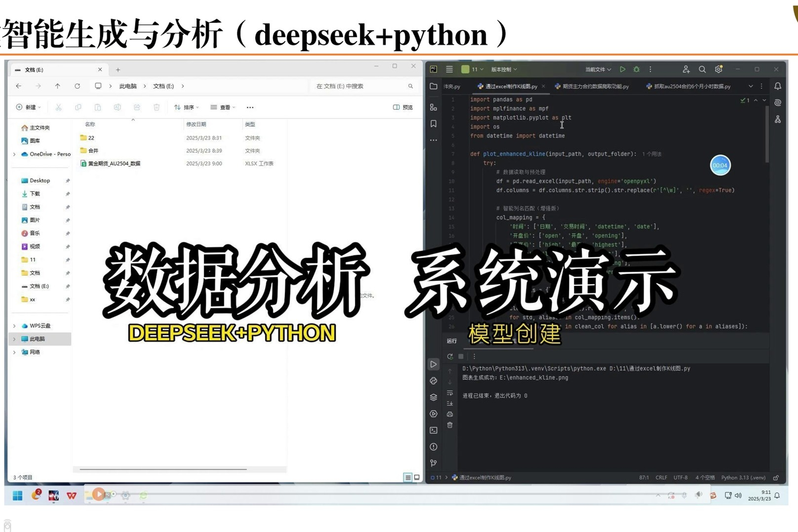Run the current file in PyCharm
The width and height of the screenshot is (798, 532).
tap(623, 69)
